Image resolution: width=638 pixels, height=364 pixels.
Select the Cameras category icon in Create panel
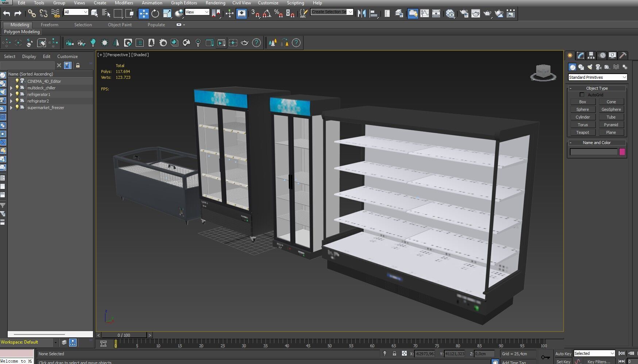click(599, 67)
